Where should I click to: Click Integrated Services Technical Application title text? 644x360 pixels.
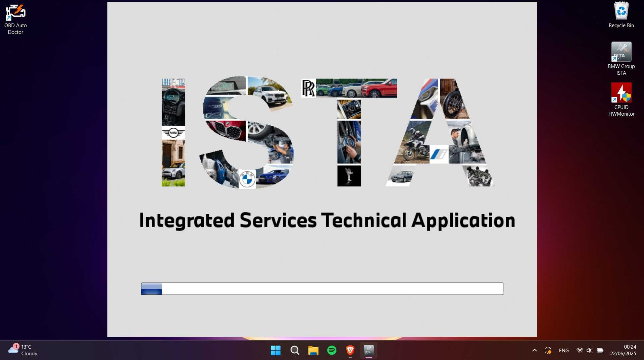click(x=327, y=221)
